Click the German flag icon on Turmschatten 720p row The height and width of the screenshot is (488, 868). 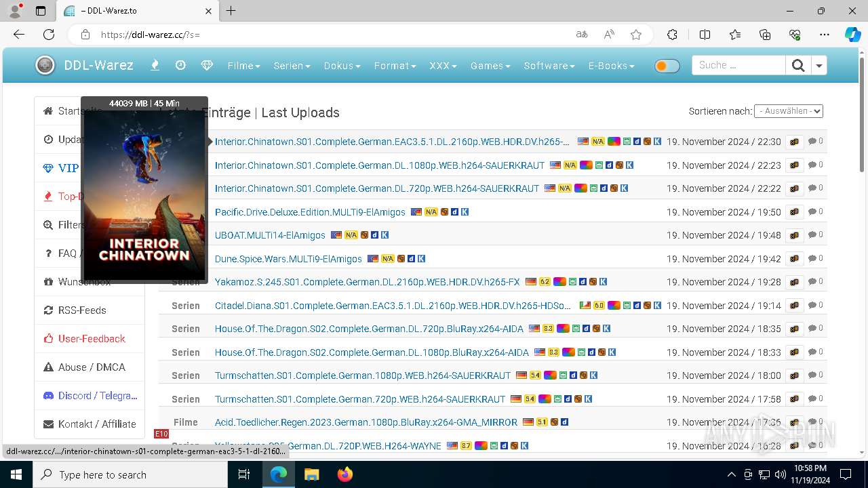click(516, 399)
